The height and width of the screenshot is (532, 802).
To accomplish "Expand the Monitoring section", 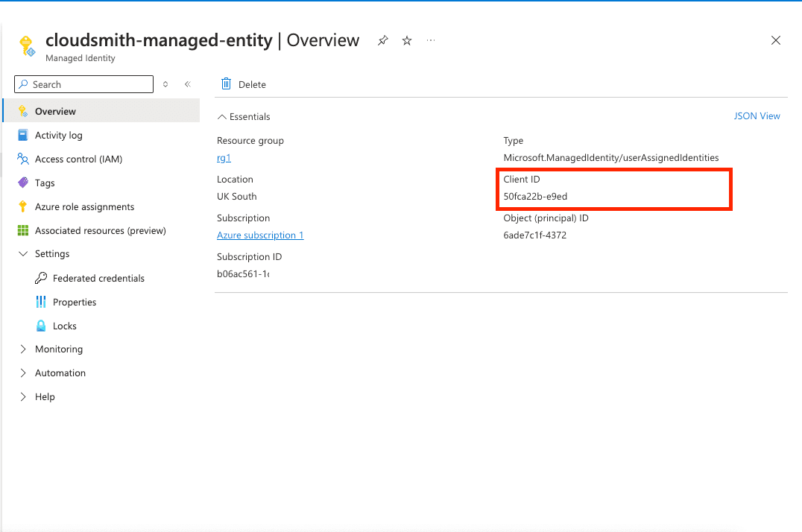I will coord(22,349).
